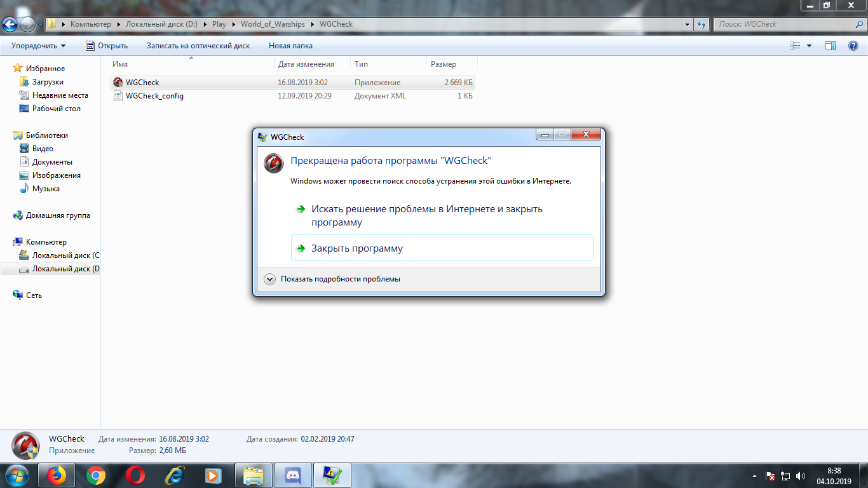
Task: Open Discord from the taskbar
Action: point(293,475)
